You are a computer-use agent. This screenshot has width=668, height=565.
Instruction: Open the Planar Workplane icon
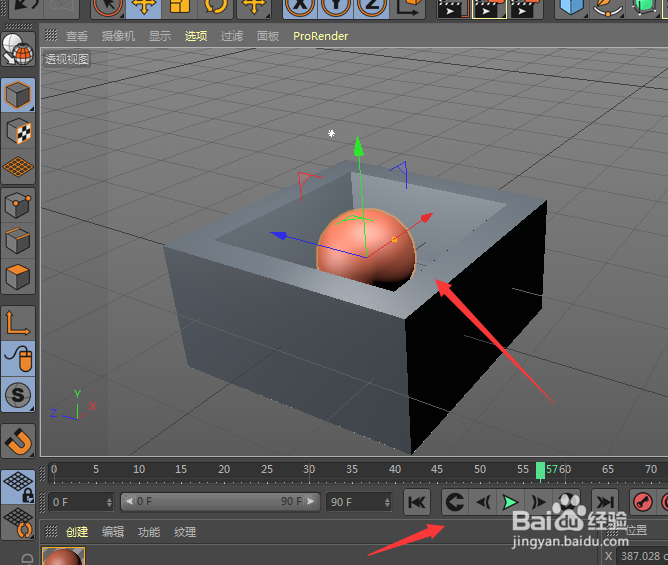coord(18,523)
